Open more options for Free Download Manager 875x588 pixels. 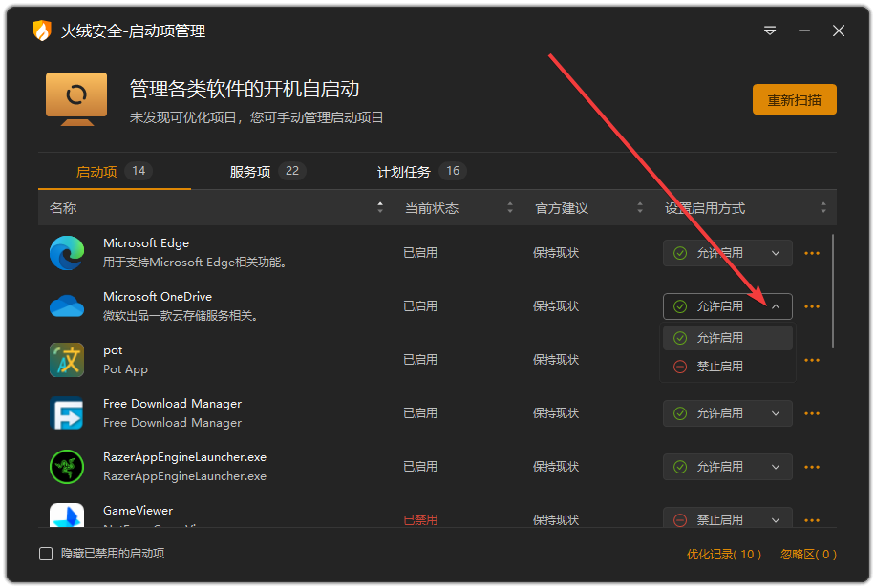tap(812, 414)
